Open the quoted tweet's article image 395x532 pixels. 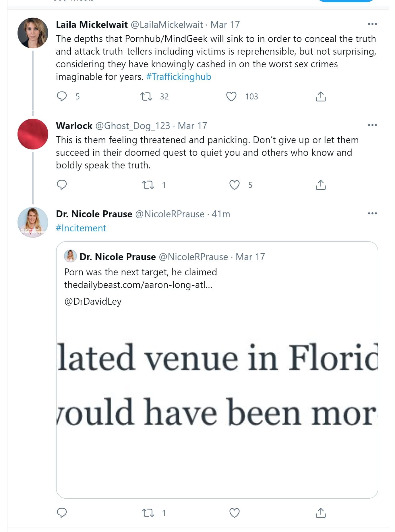tap(217, 402)
